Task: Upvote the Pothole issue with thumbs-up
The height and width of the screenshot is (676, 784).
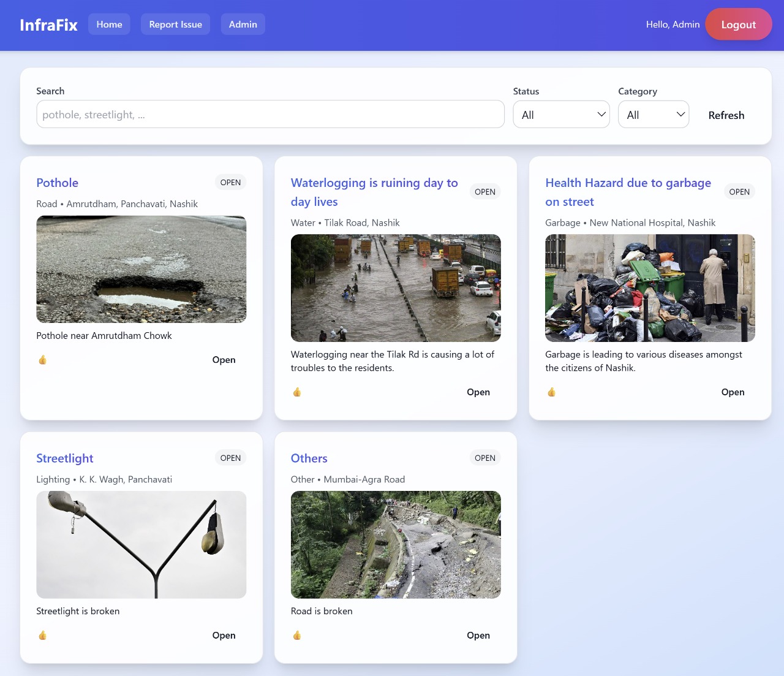Action: (x=42, y=360)
